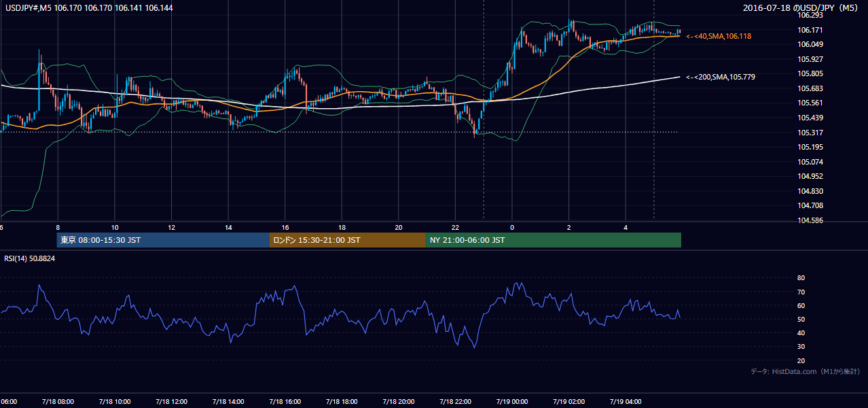Image resolution: width=868 pixels, height=408 pixels.
Task: Click hour tick 0 under price chart
Action: coord(512,227)
